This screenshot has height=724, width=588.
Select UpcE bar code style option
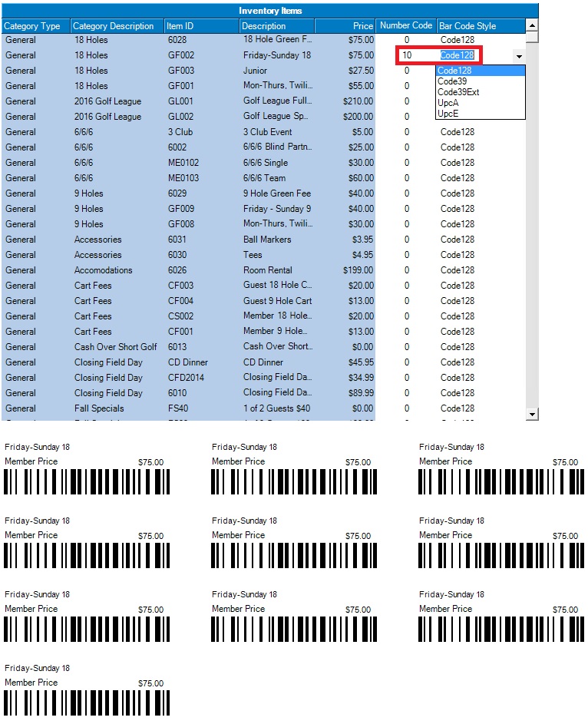point(448,114)
